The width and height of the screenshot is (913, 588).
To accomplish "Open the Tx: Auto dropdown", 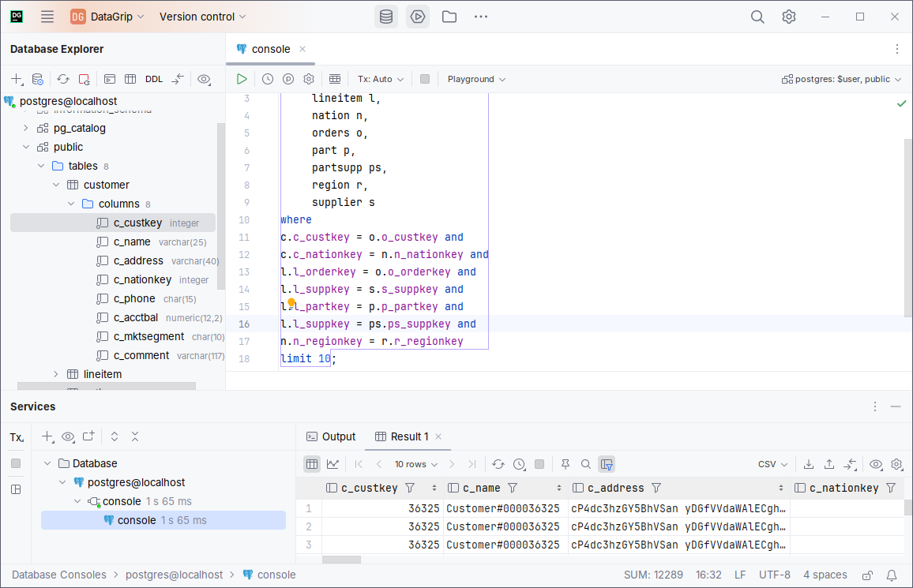I will pos(380,79).
